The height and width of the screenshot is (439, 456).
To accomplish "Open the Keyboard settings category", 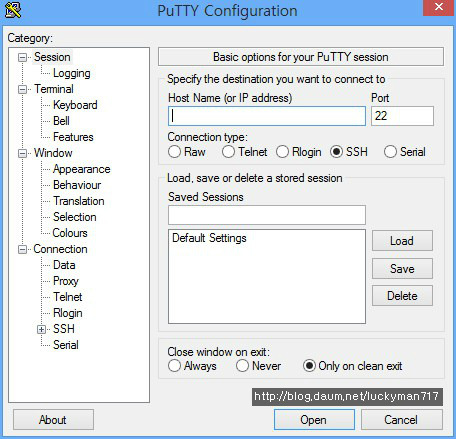I will (75, 105).
